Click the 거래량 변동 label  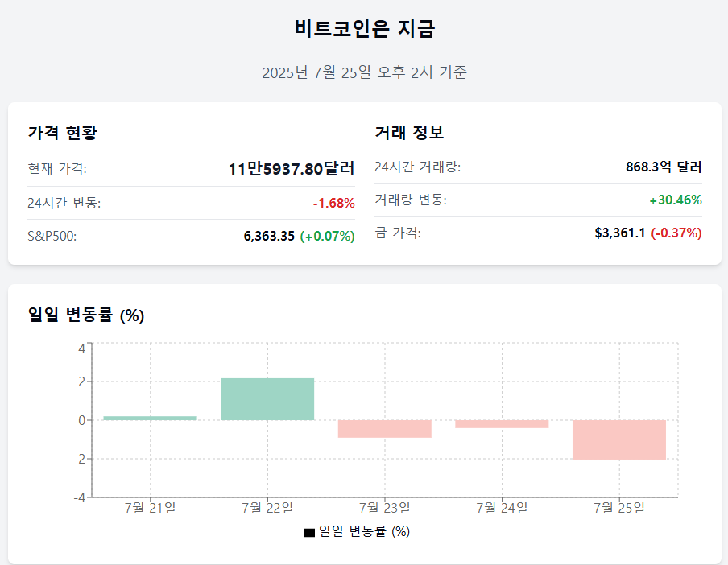click(411, 200)
